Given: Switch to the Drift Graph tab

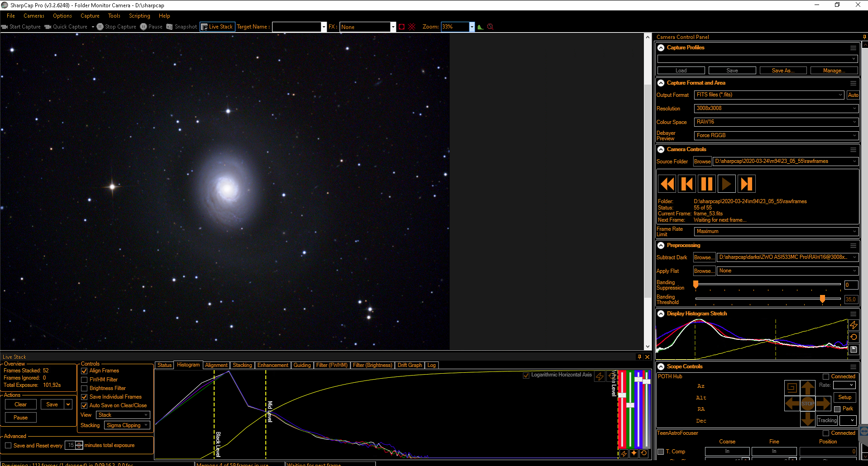Looking at the screenshot, I should coord(410,365).
